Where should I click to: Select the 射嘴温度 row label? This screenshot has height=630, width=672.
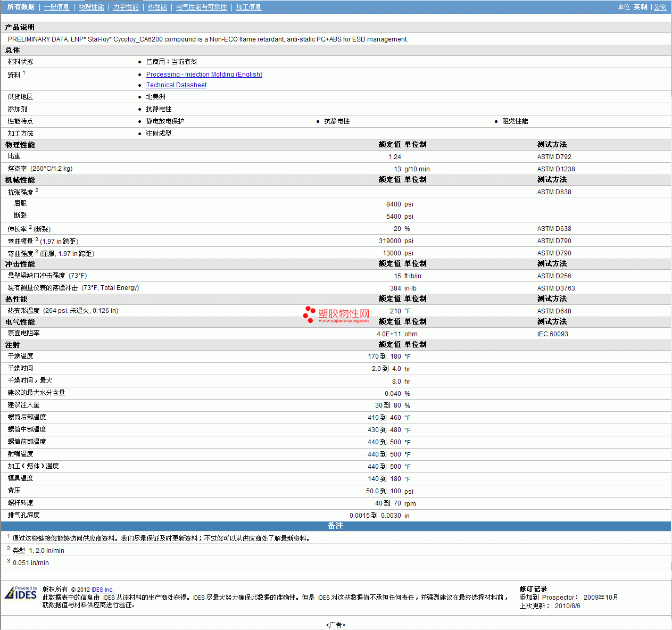click(x=20, y=454)
